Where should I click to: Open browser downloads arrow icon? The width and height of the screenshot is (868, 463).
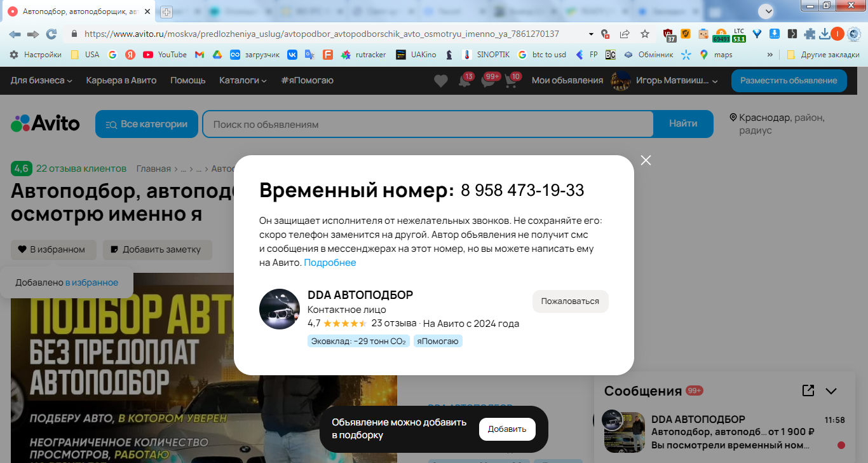click(825, 34)
